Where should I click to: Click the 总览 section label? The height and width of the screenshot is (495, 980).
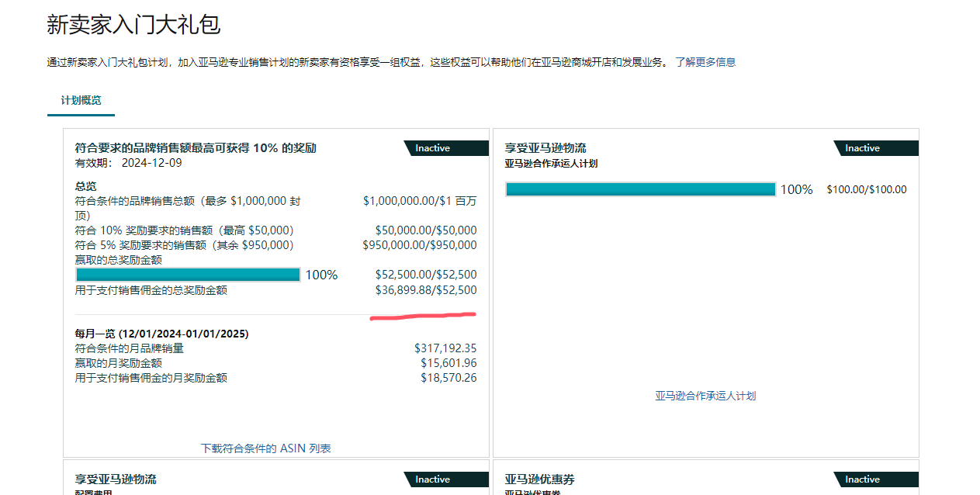pyautogui.click(x=85, y=186)
